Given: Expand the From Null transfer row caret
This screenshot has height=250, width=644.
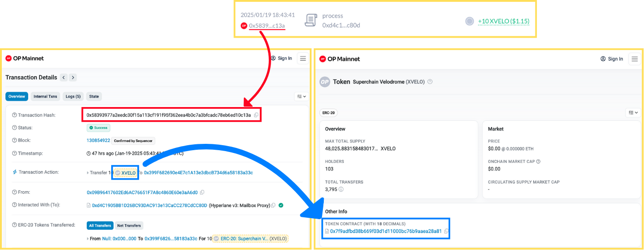Looking at the screenshot, I should click(x=88, y=239).
